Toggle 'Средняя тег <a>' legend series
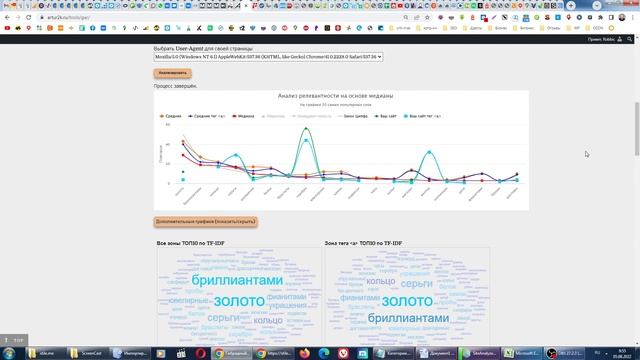This screenshot has width=640, height=360. click(x=207, y=116)
